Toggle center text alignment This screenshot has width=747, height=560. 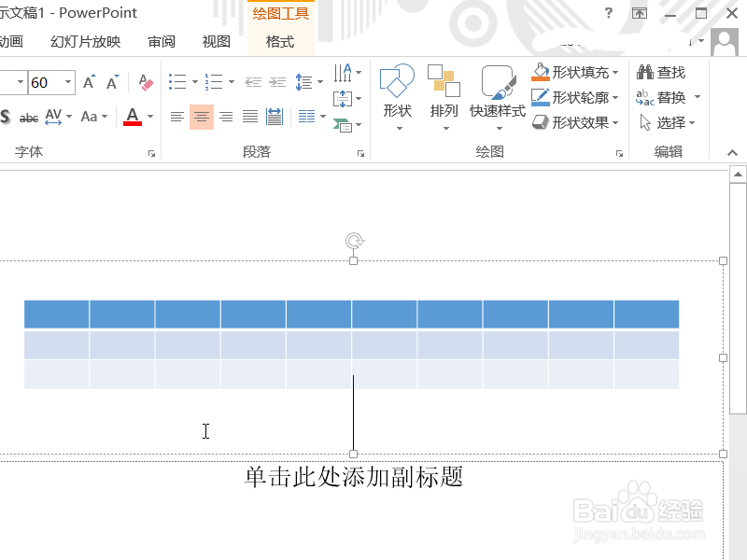click(x=202, y=117)
